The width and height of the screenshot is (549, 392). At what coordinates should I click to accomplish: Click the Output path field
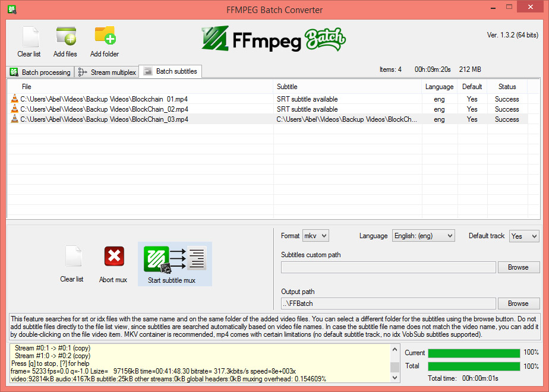coord(389,304)
